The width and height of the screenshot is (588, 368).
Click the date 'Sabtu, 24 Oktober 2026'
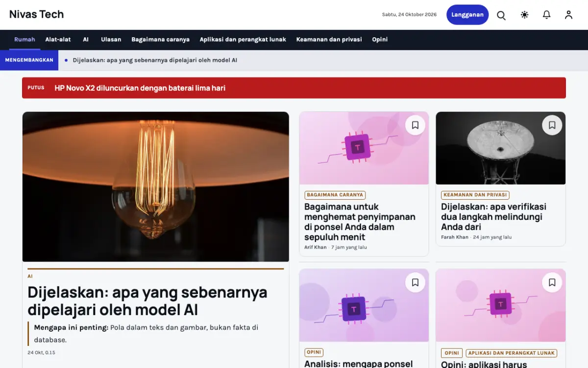tap(409, 15)
